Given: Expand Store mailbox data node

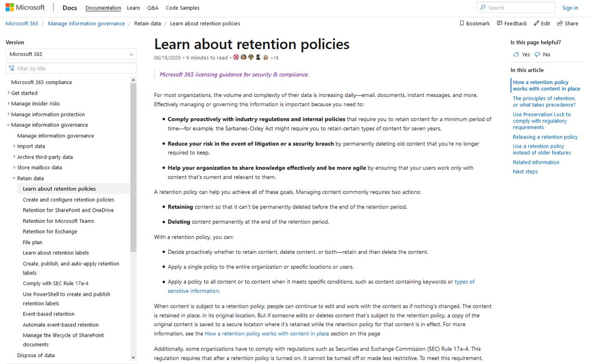Looking at the screenshot, I should [14, 167].
